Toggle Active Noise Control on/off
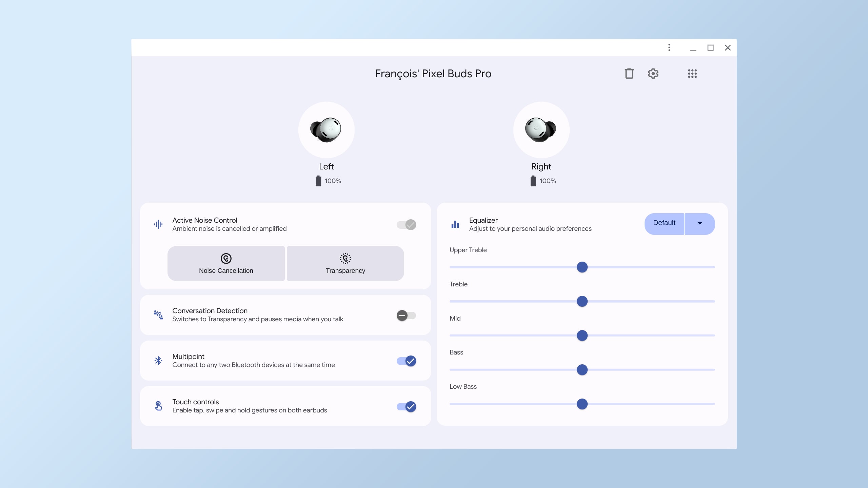 (x=406, y=225)
